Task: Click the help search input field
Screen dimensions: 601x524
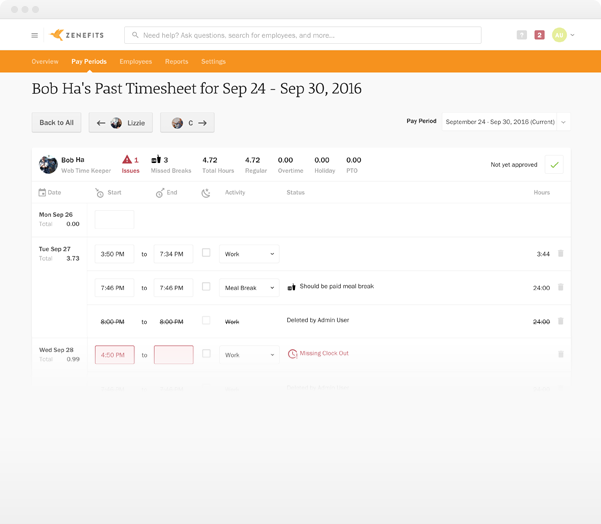Action: coord(303,35)
